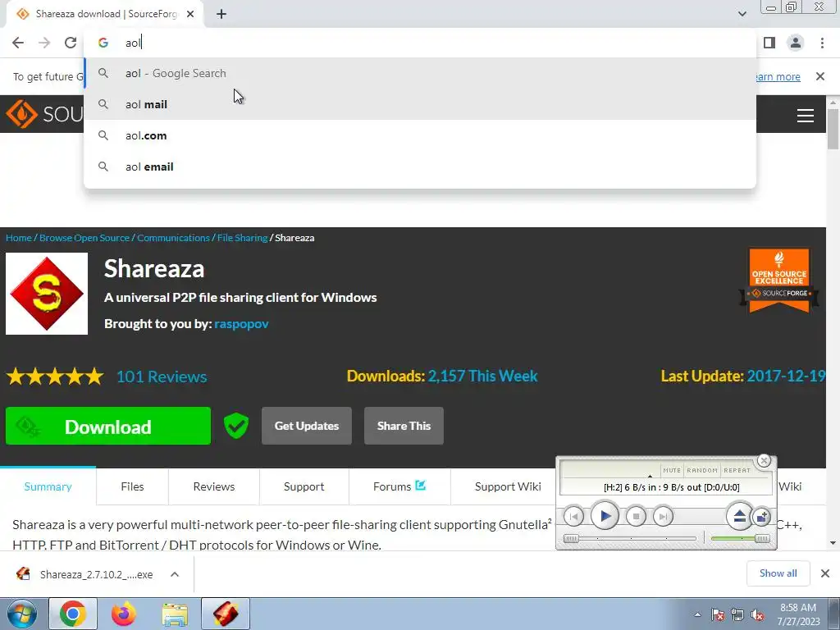Open the raspopov author link

(242, 323)
